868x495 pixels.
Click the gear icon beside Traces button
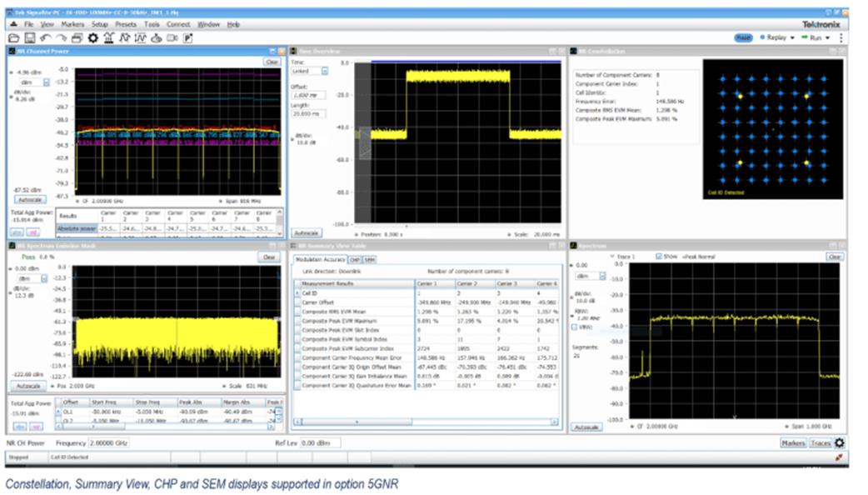tap(839, 443)
